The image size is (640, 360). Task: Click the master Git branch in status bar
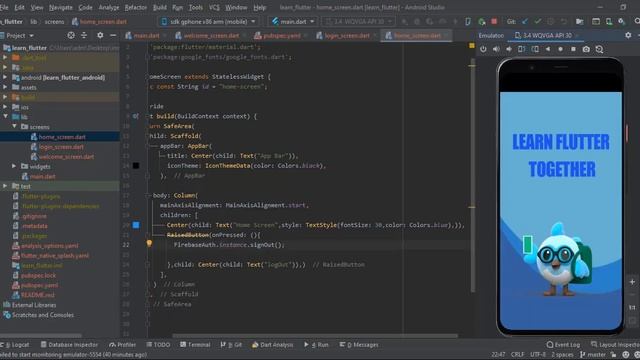pos(593,355)
